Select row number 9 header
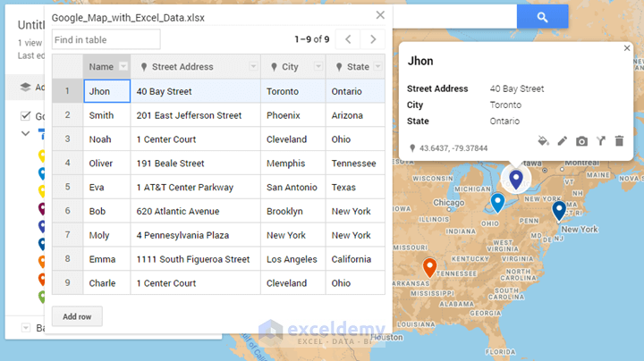The height and width of the screenshot is (361, 644). (68, 283)
